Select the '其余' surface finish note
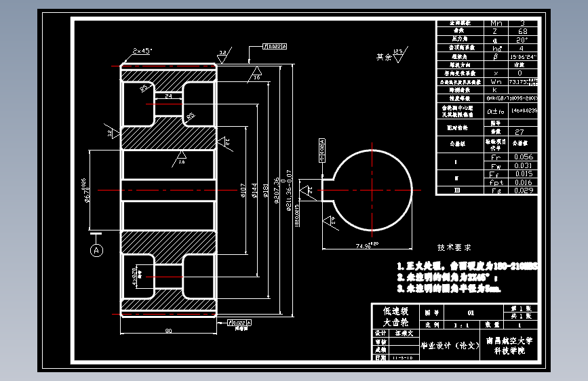 point(384,57)
